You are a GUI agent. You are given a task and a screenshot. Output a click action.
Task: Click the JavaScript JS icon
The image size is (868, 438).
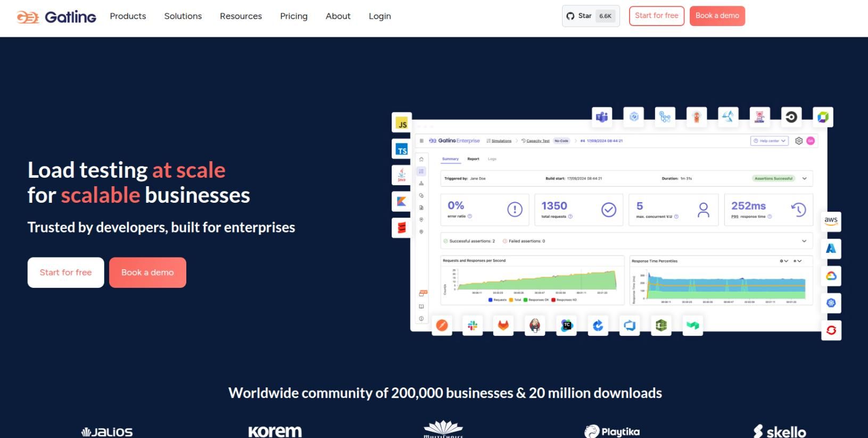[402, 123]
